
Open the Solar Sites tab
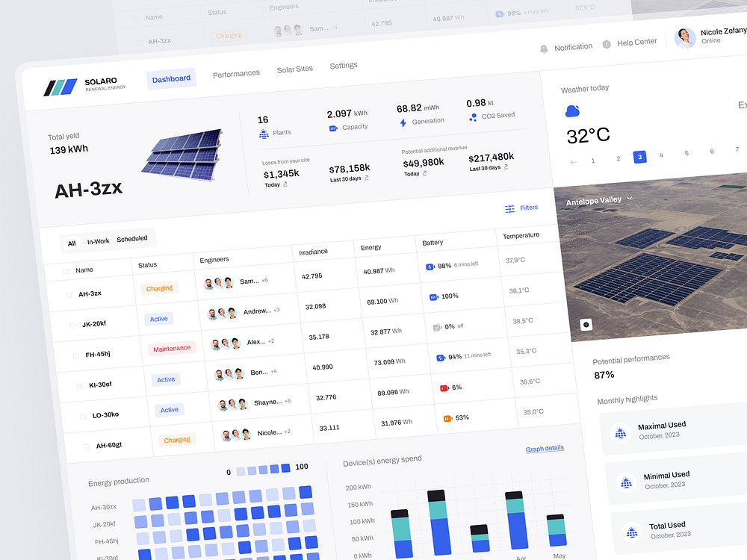point(294,69)
